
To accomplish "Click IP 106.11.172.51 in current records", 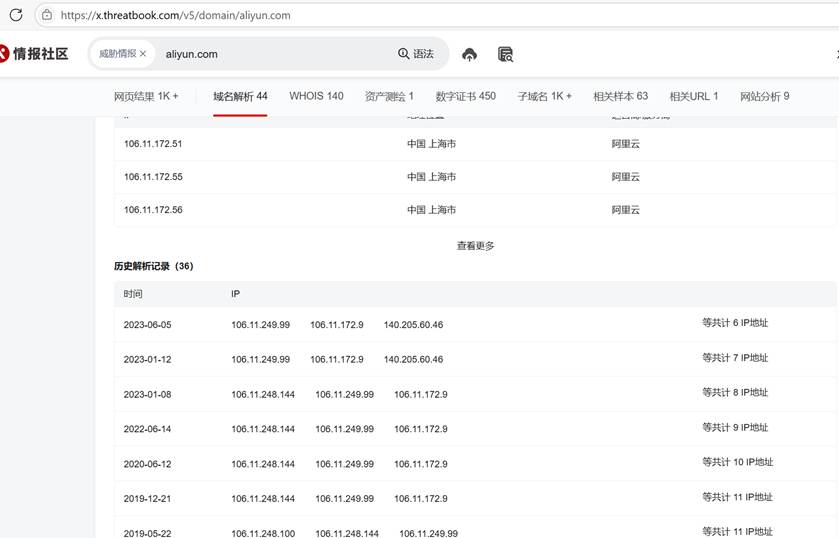I will tap(153, 144).
